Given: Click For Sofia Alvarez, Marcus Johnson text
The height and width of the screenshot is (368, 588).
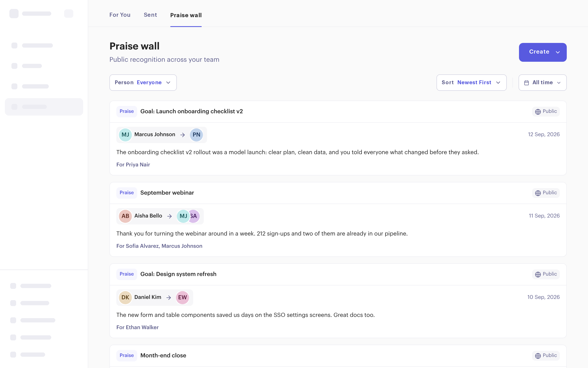Looking at the screenshot, I should [159, 246].
